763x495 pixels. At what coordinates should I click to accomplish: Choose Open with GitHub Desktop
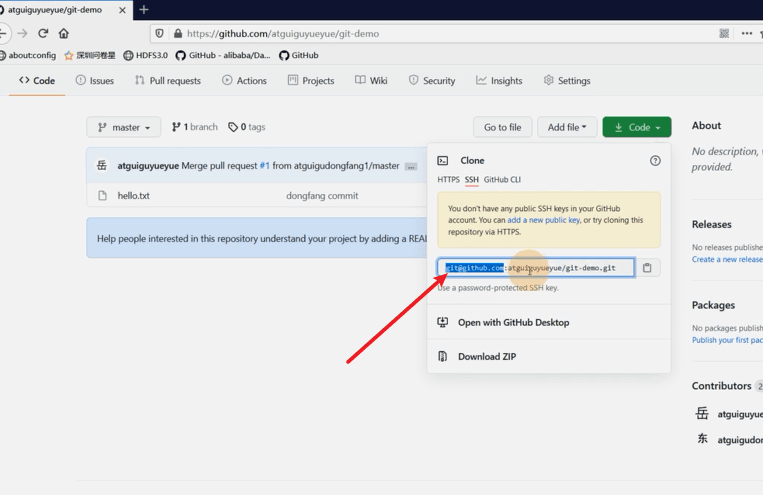pyautogui.click(x=513, y=322)
